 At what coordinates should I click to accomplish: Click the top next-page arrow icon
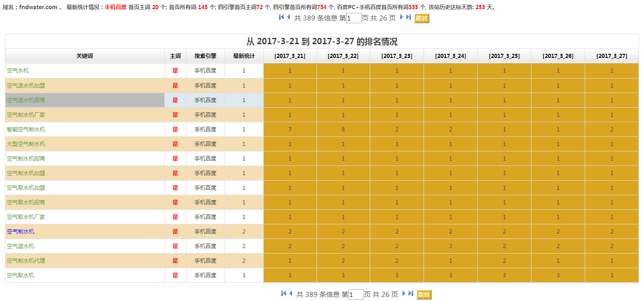click(402, 17)
